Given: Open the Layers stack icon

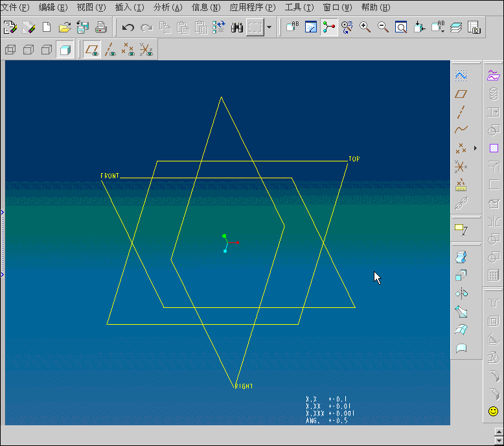Looking at the screenshot, I should (456, 27).
